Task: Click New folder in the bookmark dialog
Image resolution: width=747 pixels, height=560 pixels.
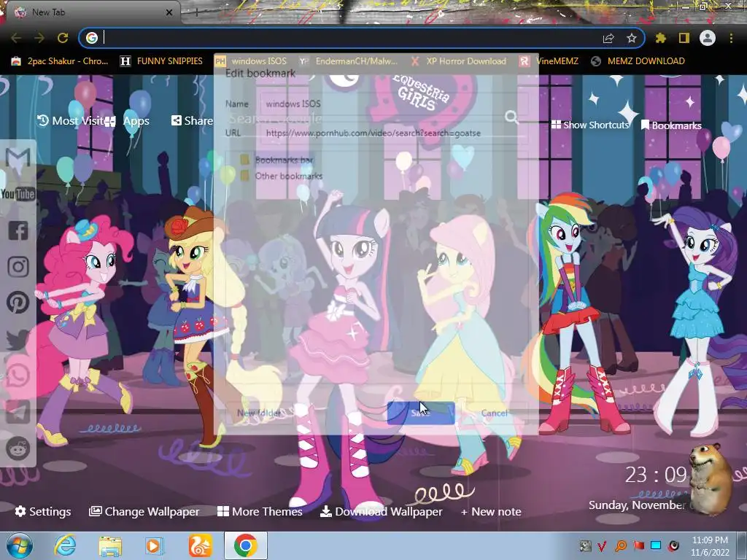Action: point(260,413)
